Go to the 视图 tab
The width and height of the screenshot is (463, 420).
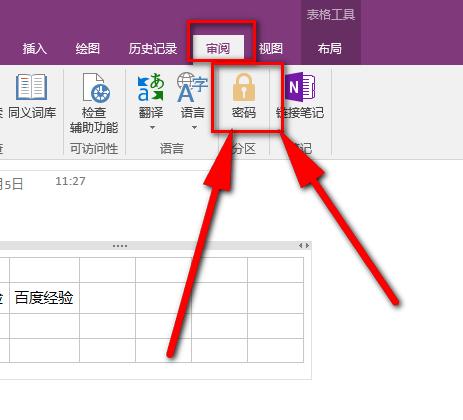point(271,49)
